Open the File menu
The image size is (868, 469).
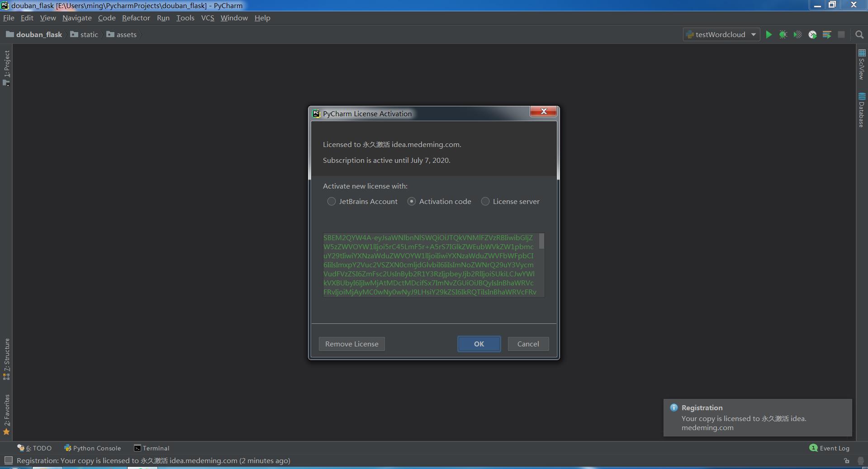point(9,18)
